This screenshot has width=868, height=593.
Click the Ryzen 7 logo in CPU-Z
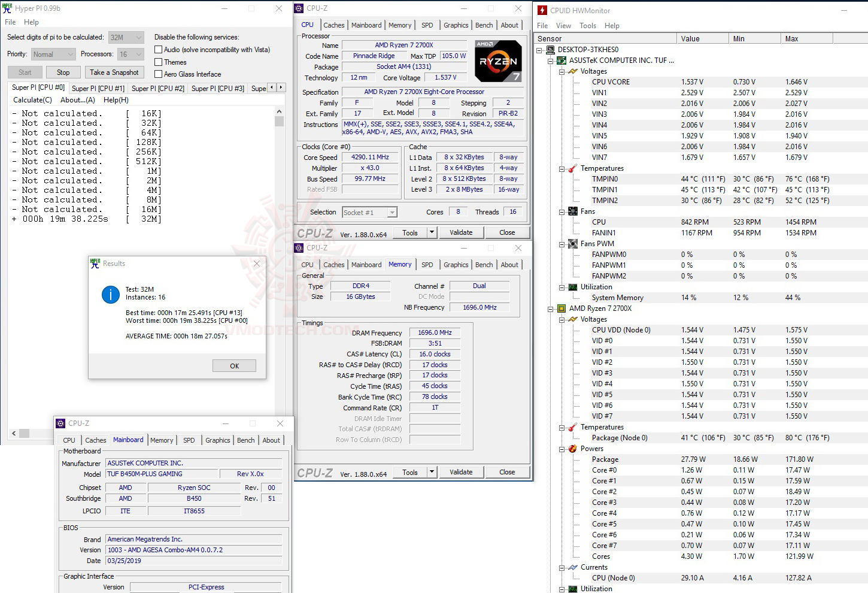pyautogui.click(x=498, y=61)
